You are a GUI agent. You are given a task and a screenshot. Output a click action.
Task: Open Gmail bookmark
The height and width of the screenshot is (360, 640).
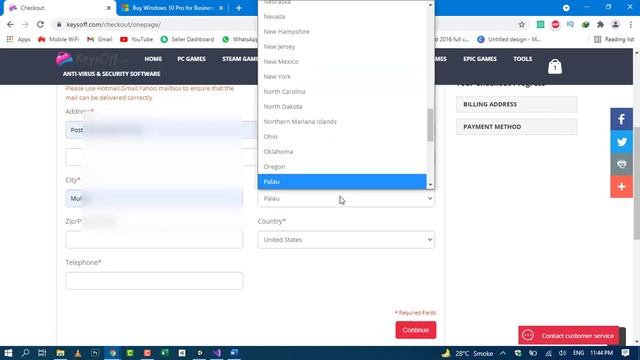tap(100, 39)
